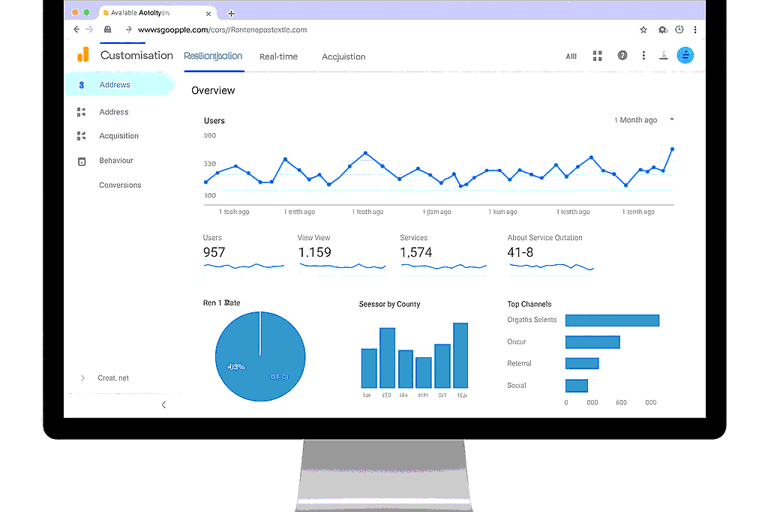Click the clock history icon in browser toolbar
The image size is (768, 512).
point(679,29)
